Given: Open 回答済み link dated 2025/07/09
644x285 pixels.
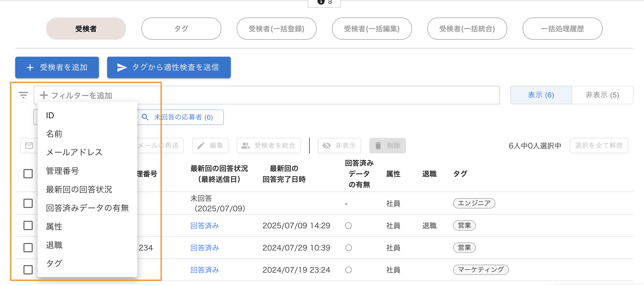Looking at the screenshot, I should coord(205,226).
